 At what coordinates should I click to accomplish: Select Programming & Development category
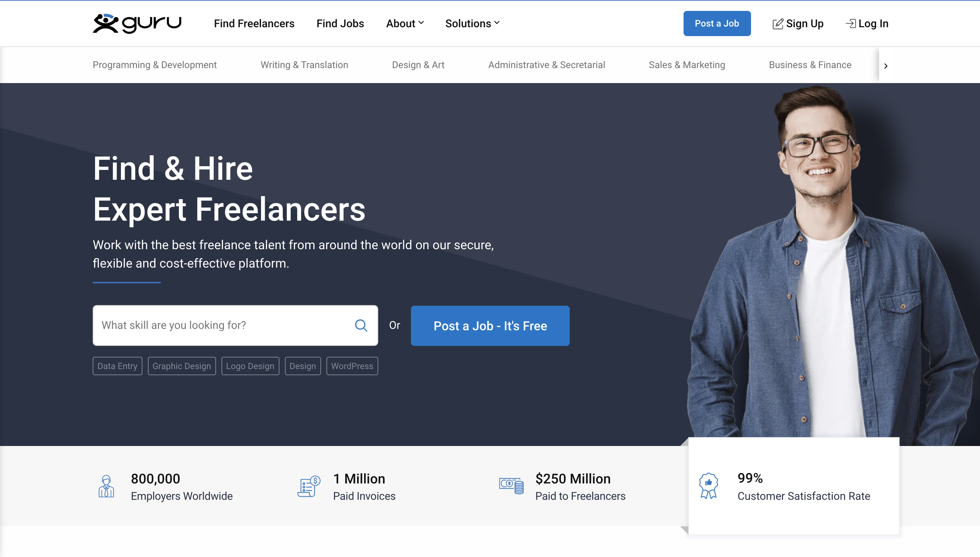coord(155,65)
